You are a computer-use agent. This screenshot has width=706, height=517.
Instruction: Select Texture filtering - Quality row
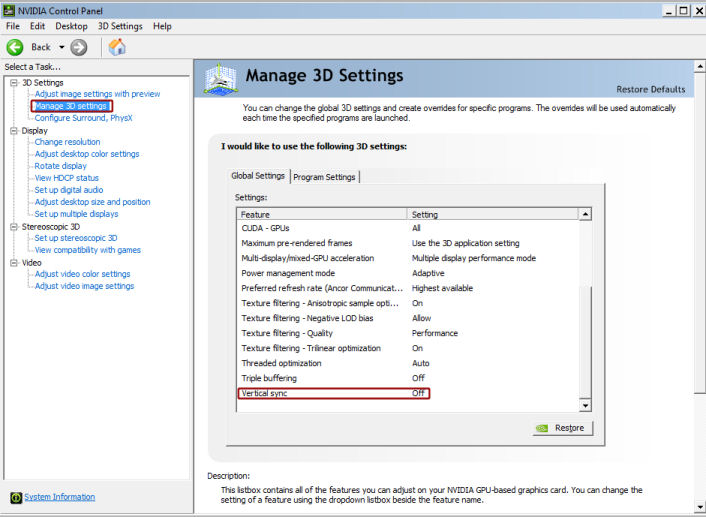(x=408, y=333)
